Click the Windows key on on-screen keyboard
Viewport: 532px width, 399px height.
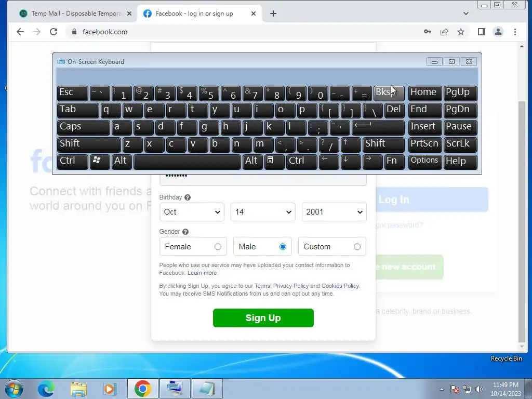click(x=99, y=162)
